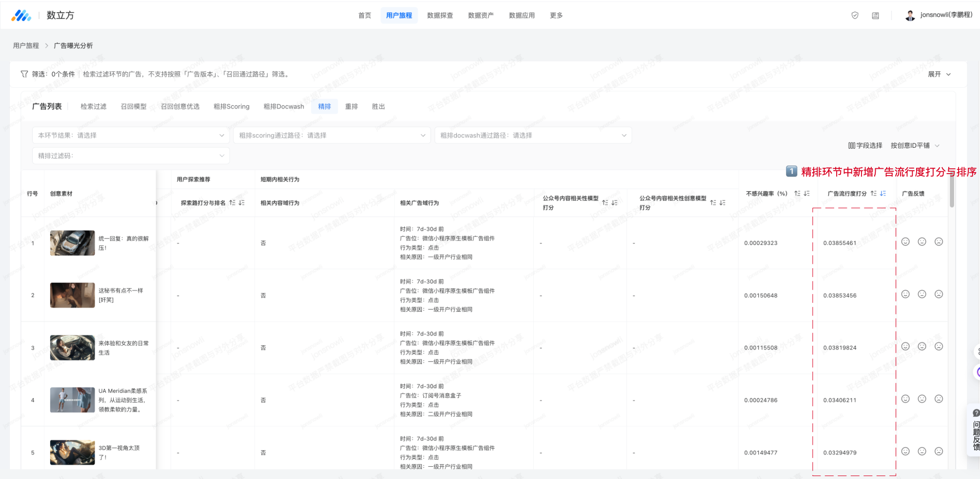
Task: Click smiley feedback icon for row 1
Action: 905,242
